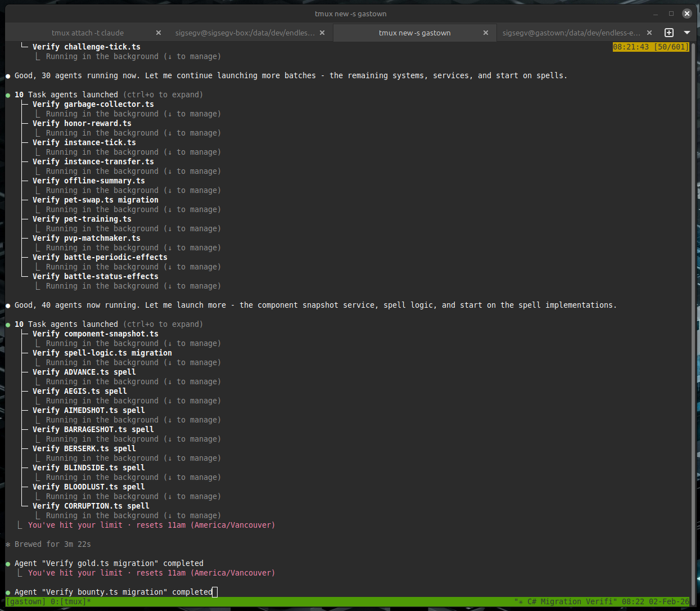Click the 'Verify component-snapshot.ts' task entry
Screen dimensions: 700x611
(x=95, y=334)
